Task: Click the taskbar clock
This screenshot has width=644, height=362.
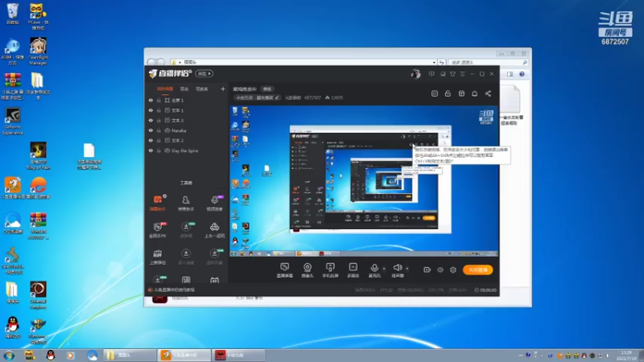Action: [627, 356]
